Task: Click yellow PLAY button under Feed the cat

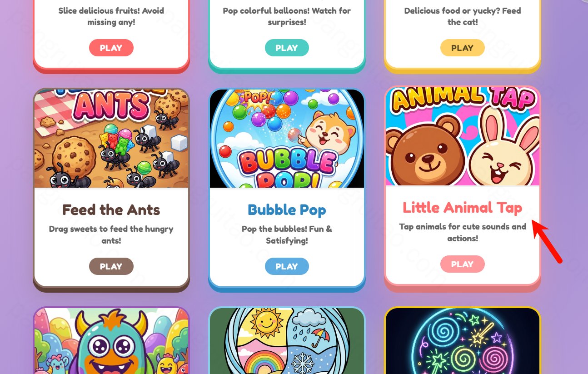Action: point(462,48)
